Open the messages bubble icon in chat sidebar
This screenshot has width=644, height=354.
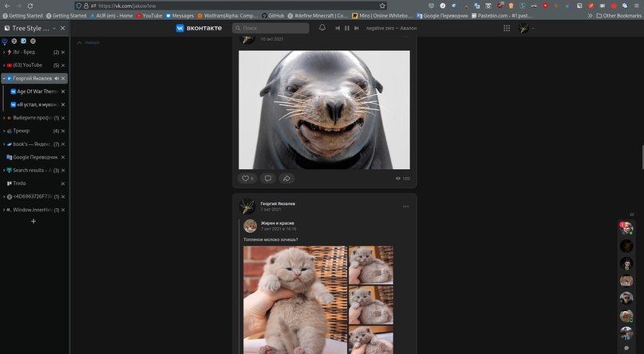tap(626, 348)
